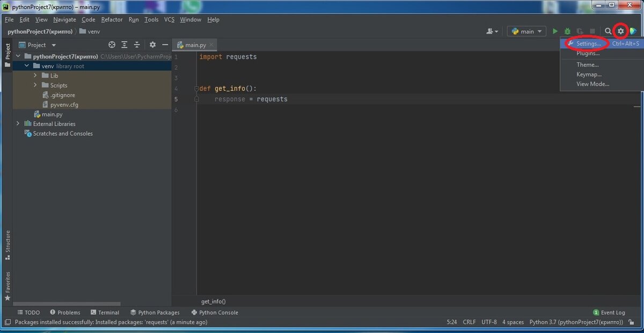Screen dimensions: 644x333
Task: Open the main run configuration dropdown
Action: [x=527, y=32]
